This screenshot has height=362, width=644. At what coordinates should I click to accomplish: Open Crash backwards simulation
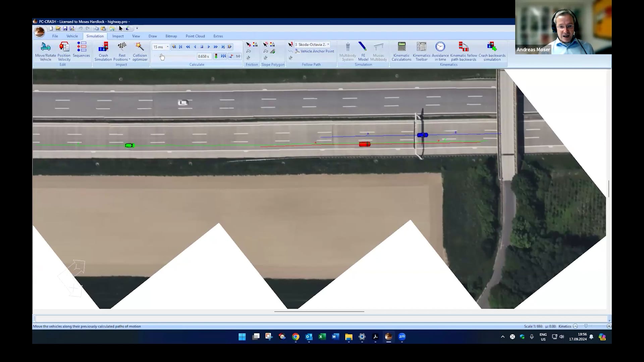coord(492,51)
